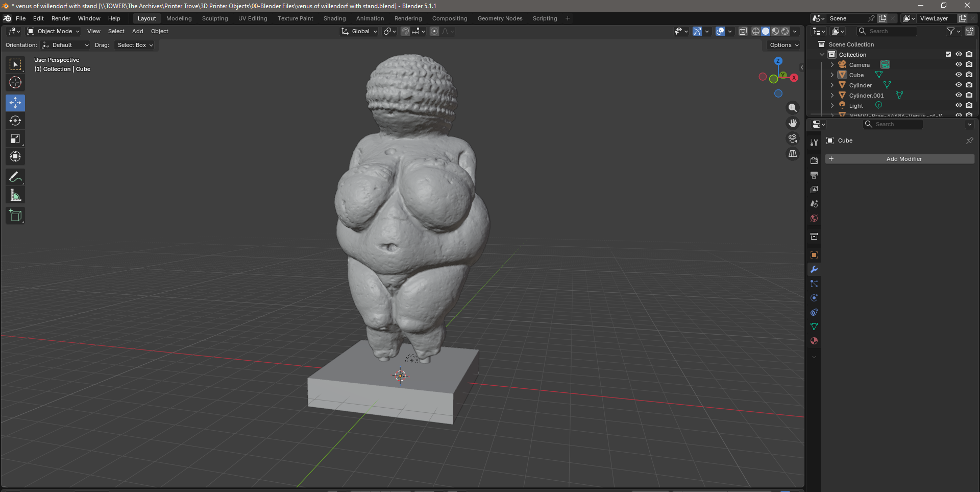Switch to the Shading workspace tab
This screenshot has width=980, height=492.
(334, 18)
